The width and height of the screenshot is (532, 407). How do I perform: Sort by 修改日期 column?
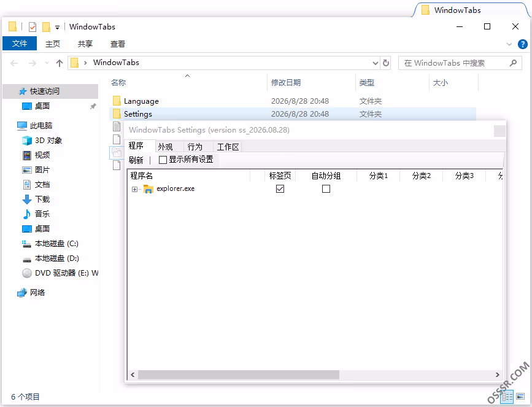pos(286,82)
